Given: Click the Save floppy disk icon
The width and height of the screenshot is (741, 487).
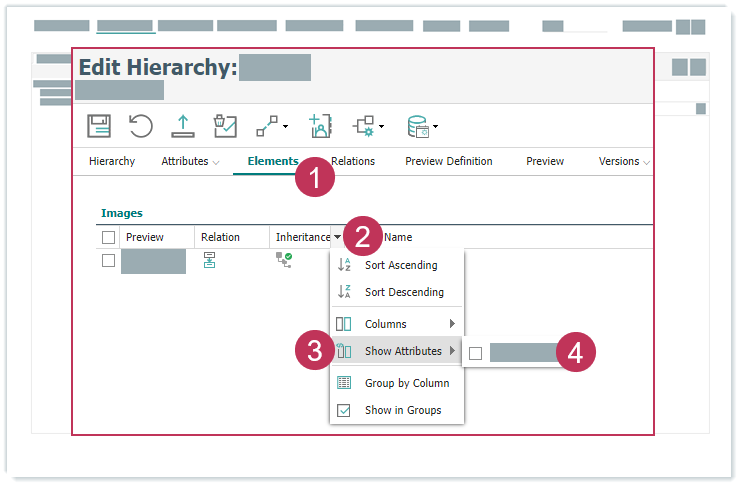Looking at the screenshot, I should point(99,126).
